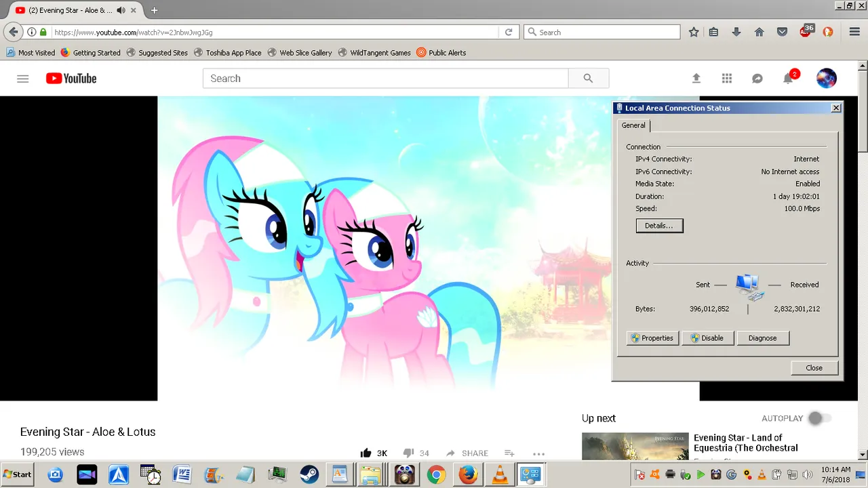Go back with Firefox back arrow
Screen dimensions: 868x488
pyautogui.click(x=14, y=32)
